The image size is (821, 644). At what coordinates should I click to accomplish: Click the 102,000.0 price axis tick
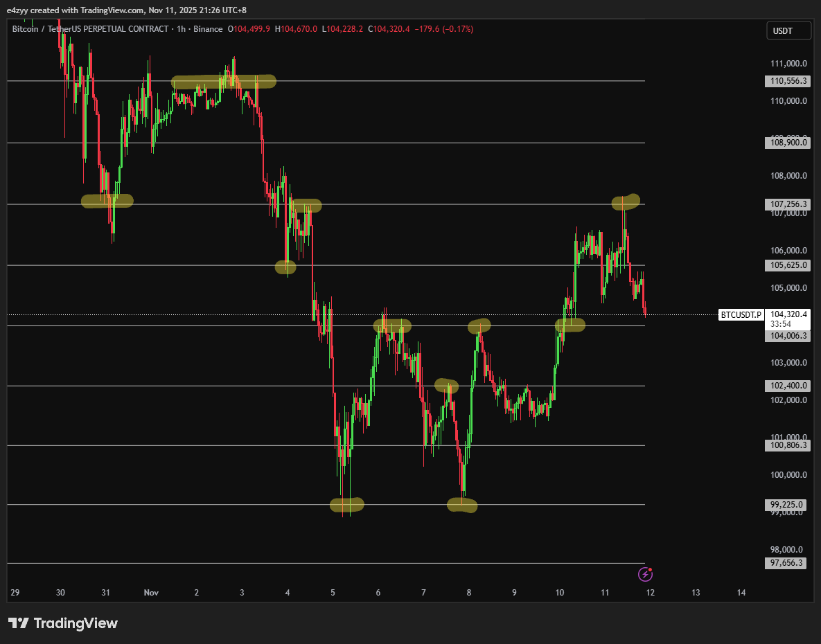[x=788, y=400]
